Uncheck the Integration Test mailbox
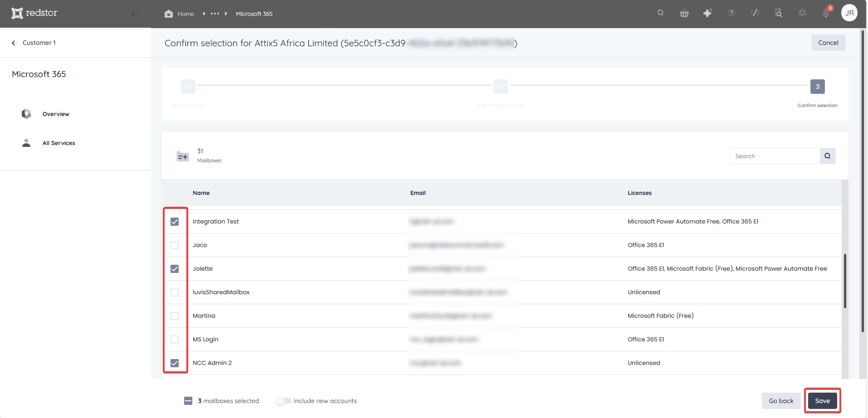868x418 pixels. pos(175,222)
